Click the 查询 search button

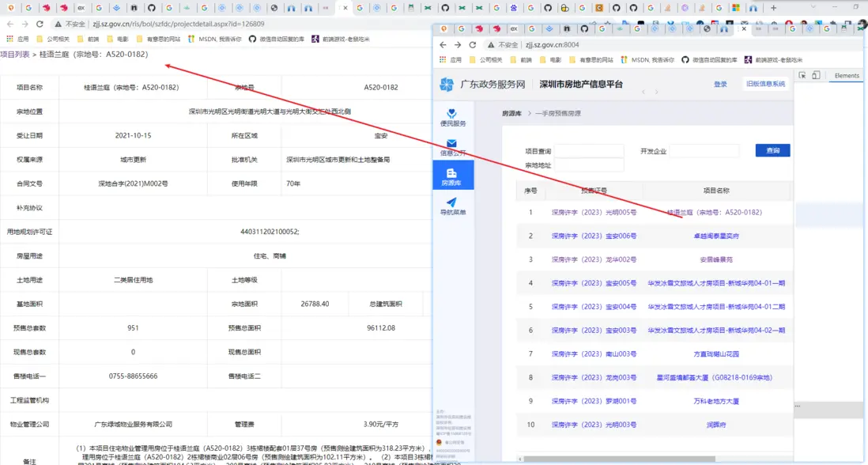click(x=773, y=150)
